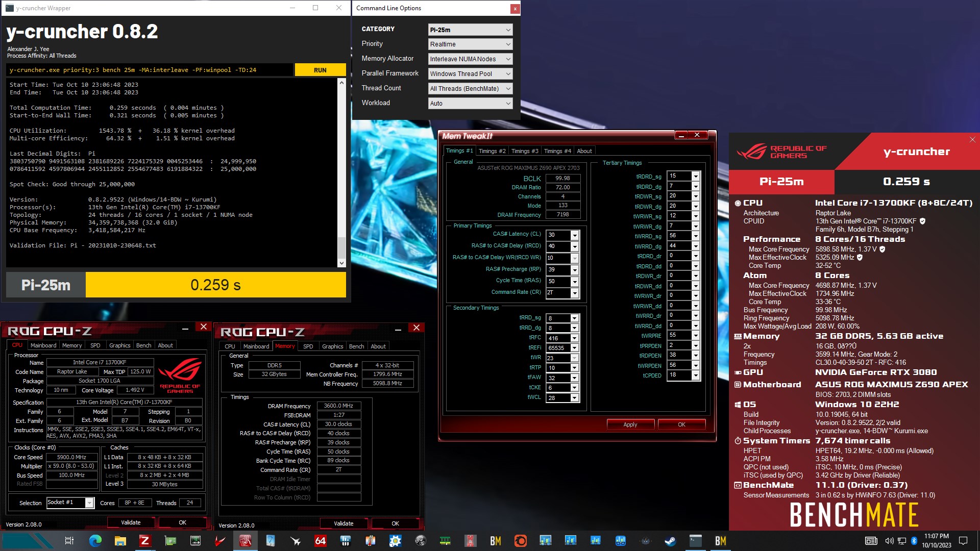Click Validate in the right CPU-Z window
The image size is (980, 551).
point(344,523)
